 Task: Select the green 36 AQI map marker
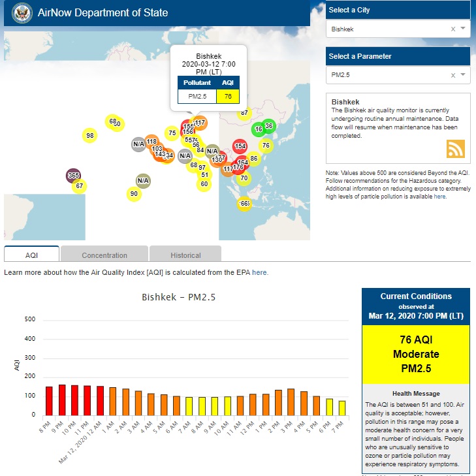coord(268,126)
